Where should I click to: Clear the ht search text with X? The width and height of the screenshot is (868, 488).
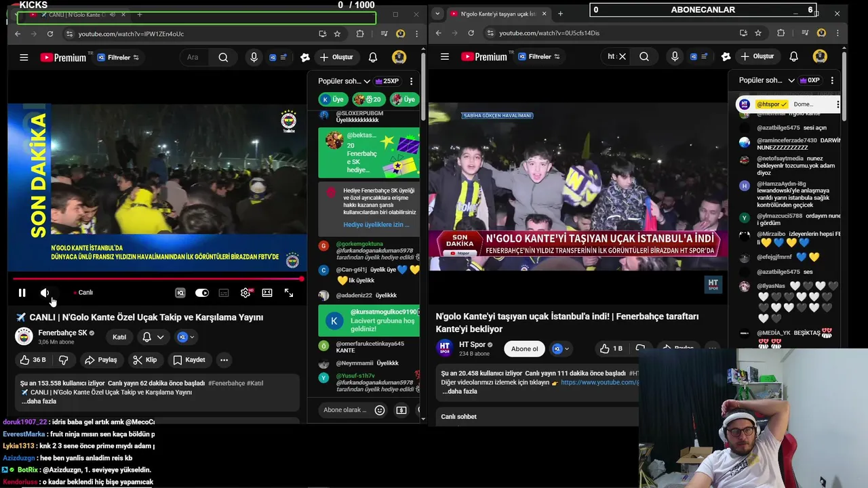point(623,57)
